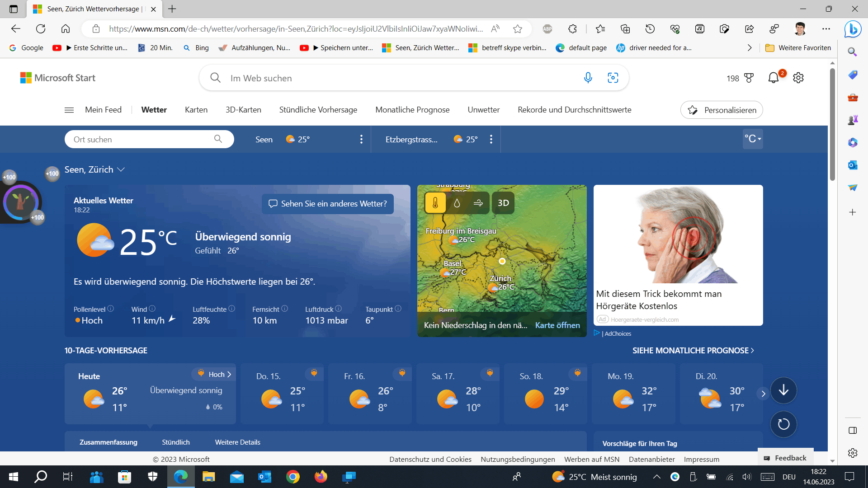Toggle 3D view on weather map
The image size is (868, 488).
click(x=503, y=203)
